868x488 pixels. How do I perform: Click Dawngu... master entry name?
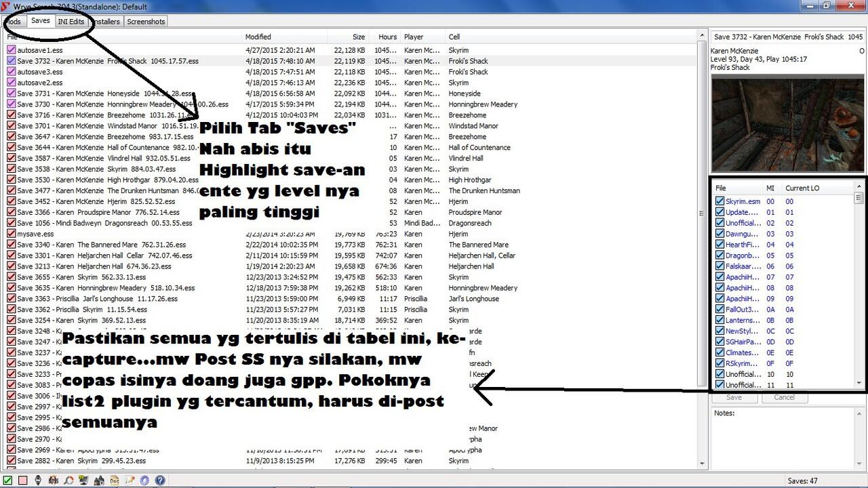pos(743,234)
